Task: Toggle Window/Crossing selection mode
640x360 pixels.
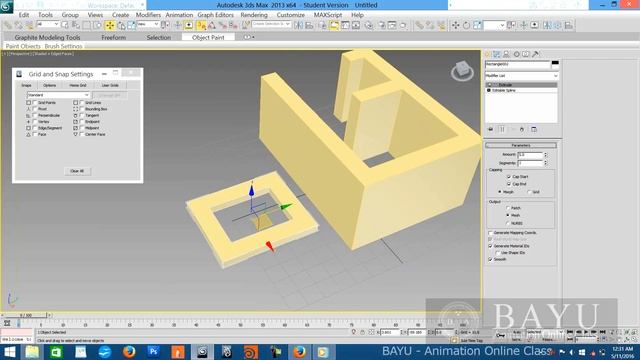Action: pos(97,25)
